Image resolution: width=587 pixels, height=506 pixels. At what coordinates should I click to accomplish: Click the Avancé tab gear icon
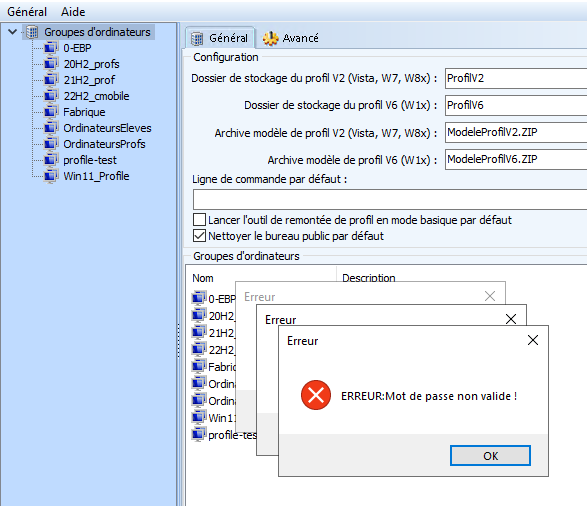[x=270, y=38]
